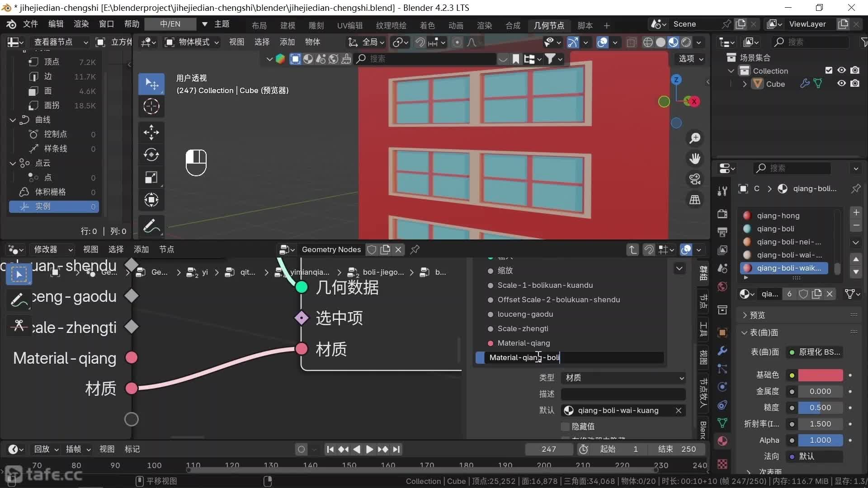This screenshot has width=868, height=488.
Task: Toggle camera view in viewport
Action: [695, 179]
